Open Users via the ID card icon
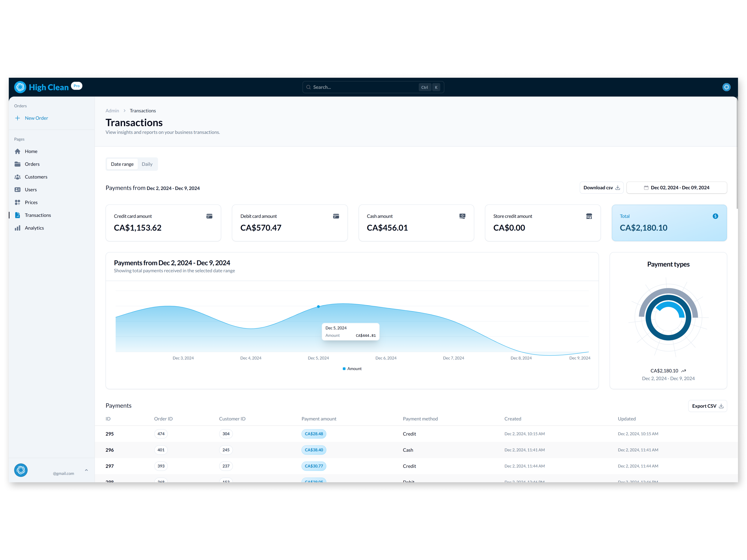The width and height of the screenshot is (747, 560). click(18, 189)
